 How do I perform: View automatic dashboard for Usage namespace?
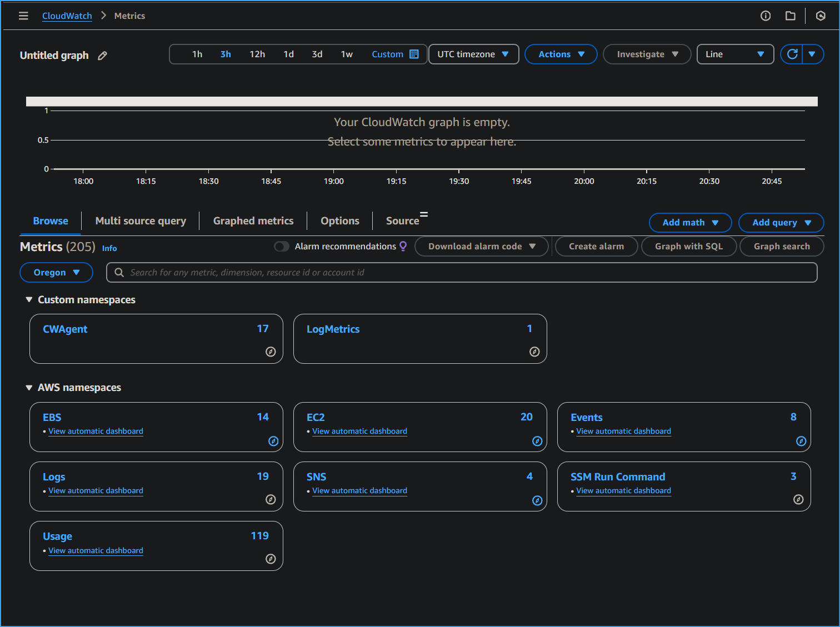coord(96,550)
